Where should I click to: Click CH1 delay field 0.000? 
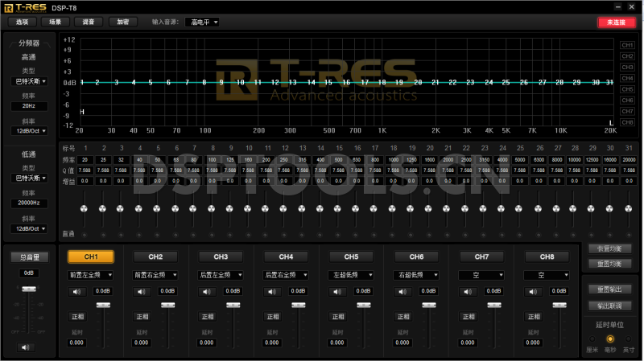(76, 343)
